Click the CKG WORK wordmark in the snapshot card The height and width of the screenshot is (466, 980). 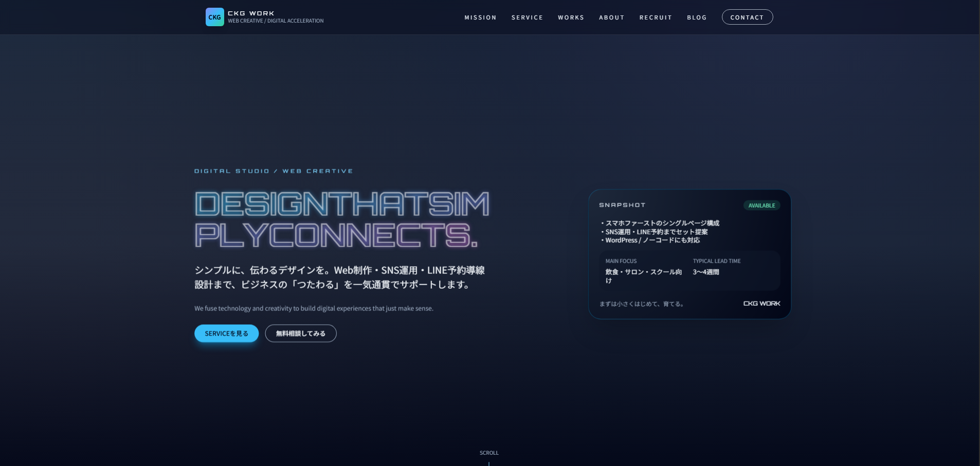(761, 303)
